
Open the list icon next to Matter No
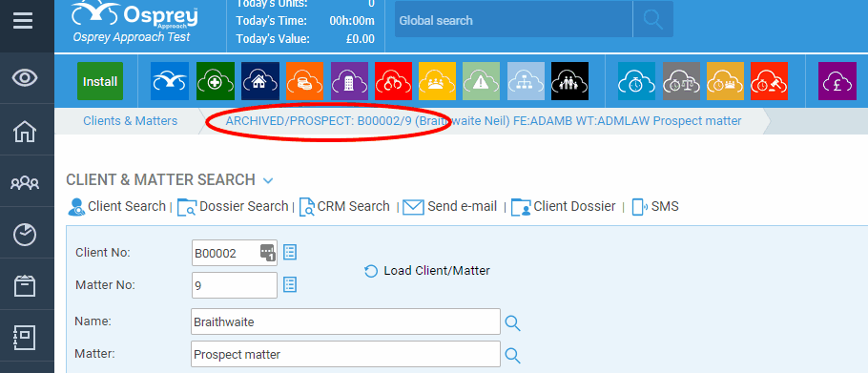click(290, 285)
